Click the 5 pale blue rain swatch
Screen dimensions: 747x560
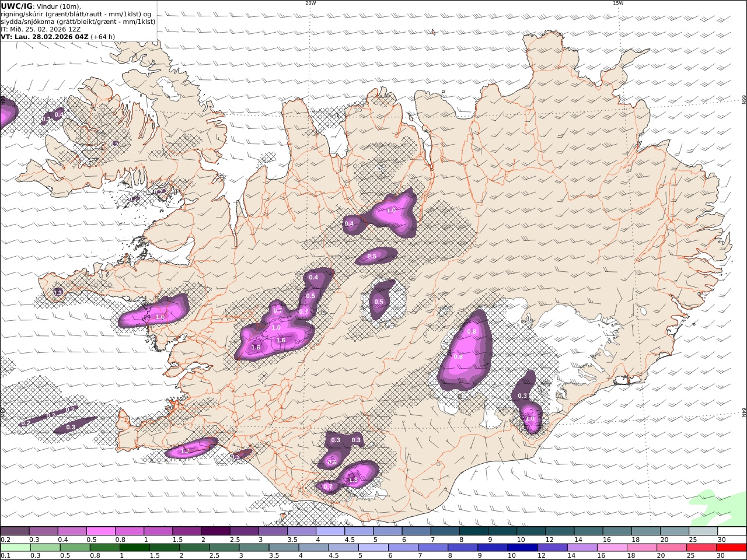tap(373, 548)
